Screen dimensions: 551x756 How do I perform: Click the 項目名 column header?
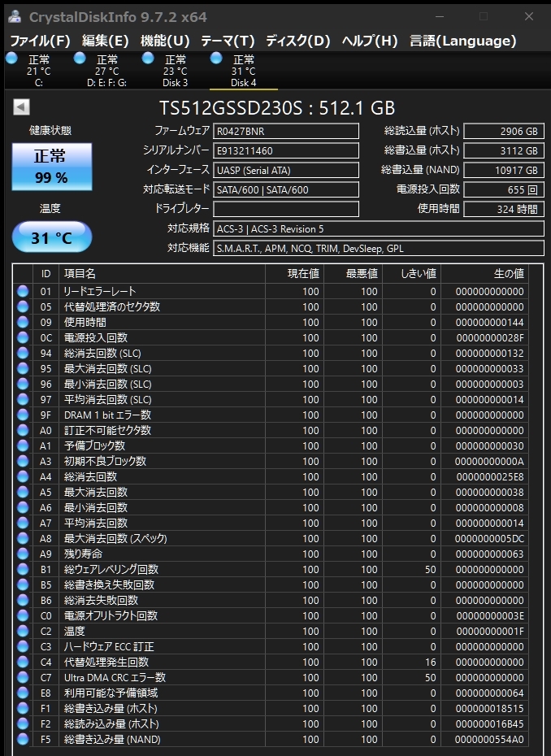162,274
